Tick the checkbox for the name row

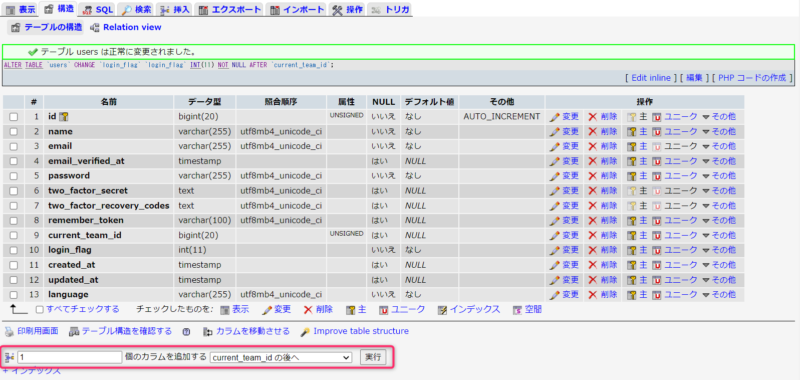click(14, 132)
